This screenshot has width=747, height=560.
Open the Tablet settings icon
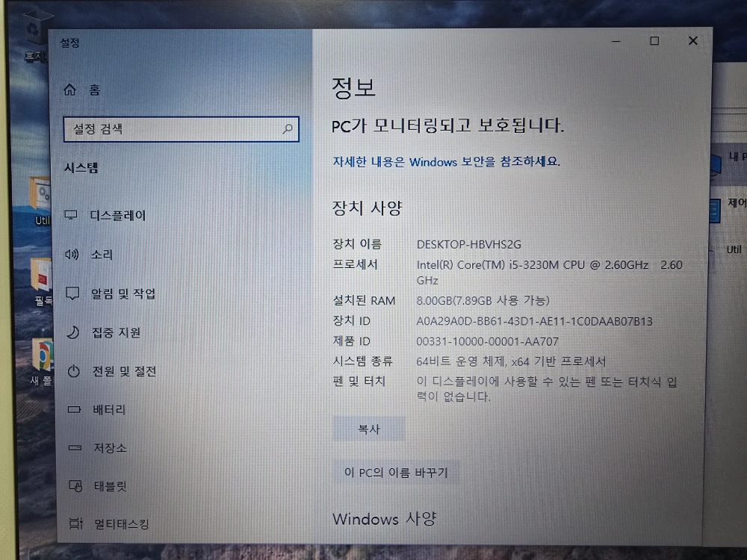[75, 487]
